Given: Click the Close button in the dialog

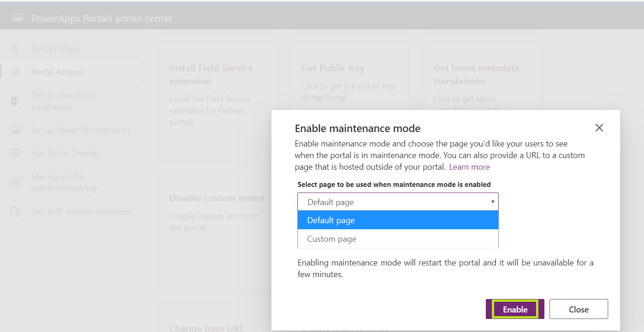Looking at the screenshot, I should pos(578,309).
